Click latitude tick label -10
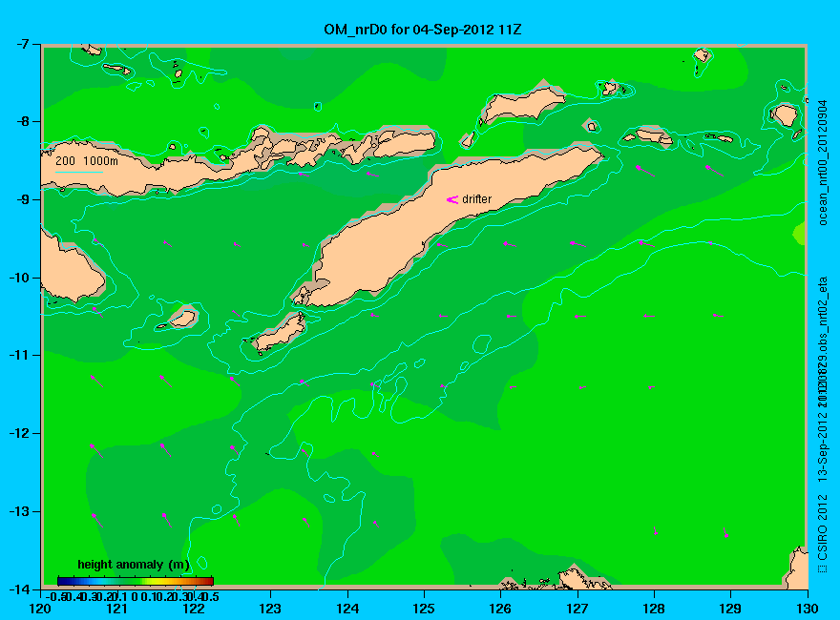The width and height of the screenshot is (840, 620). click(21, 278)
